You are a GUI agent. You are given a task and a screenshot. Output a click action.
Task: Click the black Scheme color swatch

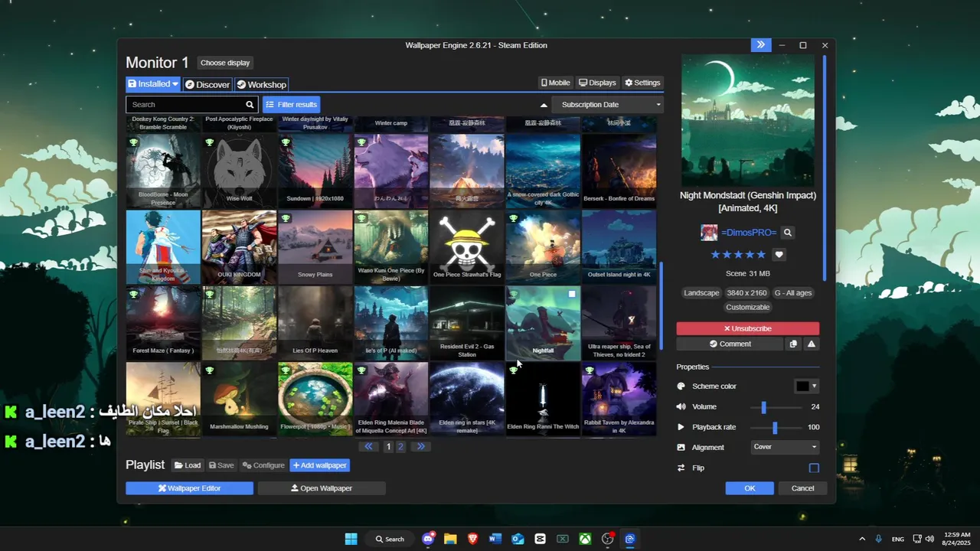pos(802,386)
